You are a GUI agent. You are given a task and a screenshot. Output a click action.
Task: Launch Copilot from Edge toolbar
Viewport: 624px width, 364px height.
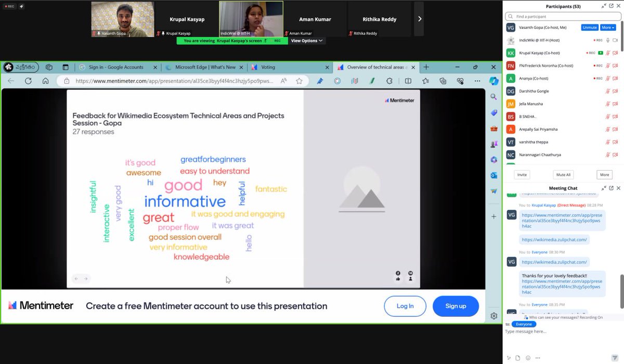pos(494,81)
